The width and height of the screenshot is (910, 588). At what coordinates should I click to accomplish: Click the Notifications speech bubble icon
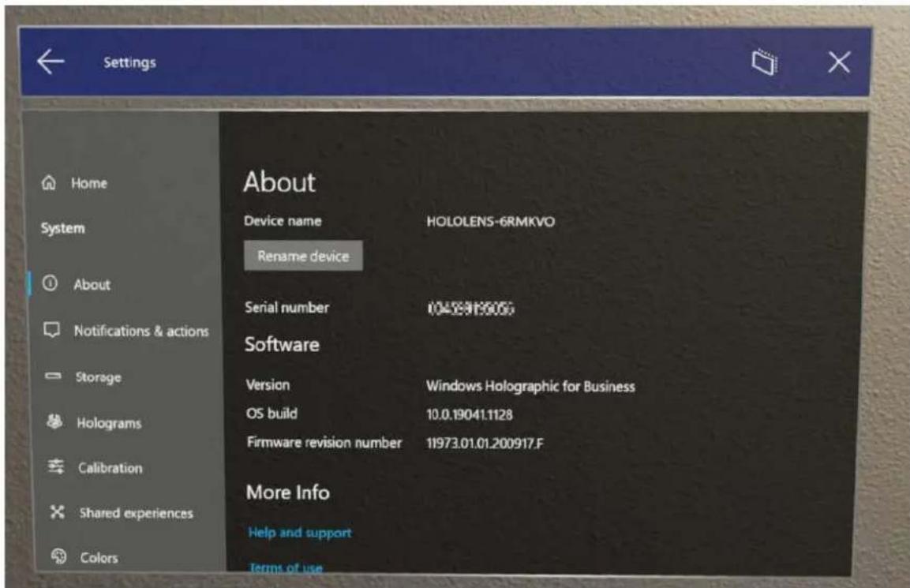coord(51,330)
